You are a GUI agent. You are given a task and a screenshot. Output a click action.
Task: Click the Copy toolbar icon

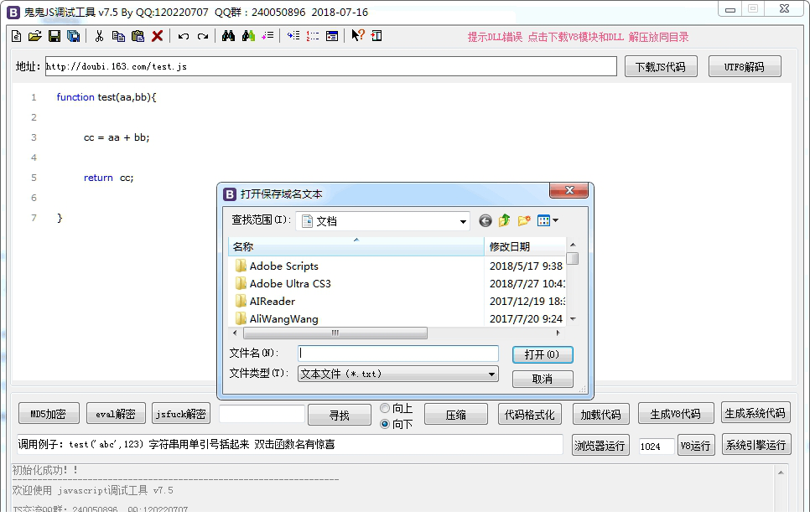[118, 35]
